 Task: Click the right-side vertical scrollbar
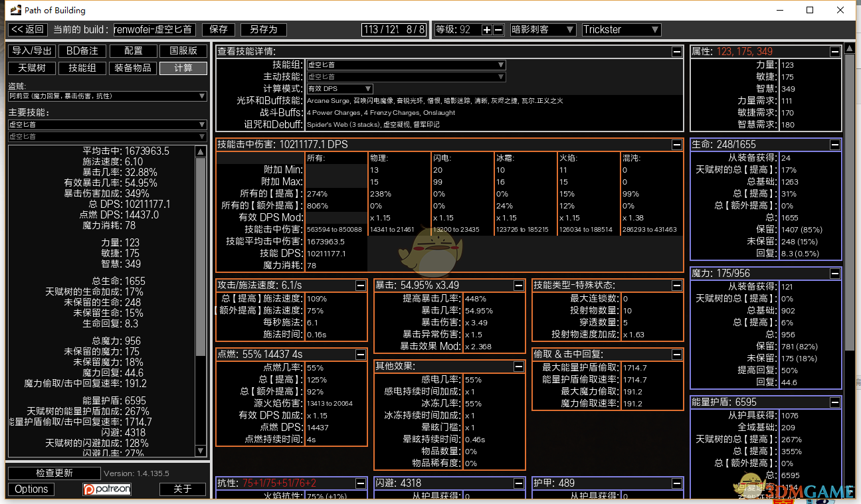(849, 199)
